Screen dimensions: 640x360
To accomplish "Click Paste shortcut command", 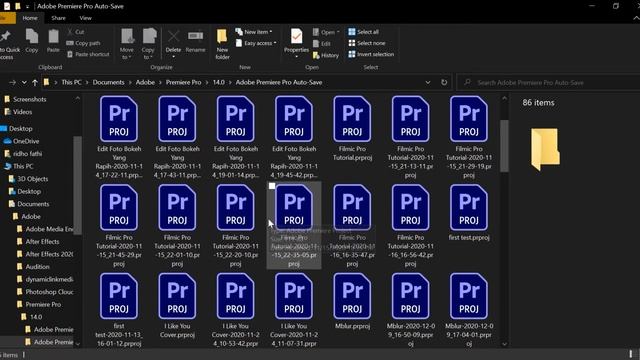I will click(x=88, y=54).
